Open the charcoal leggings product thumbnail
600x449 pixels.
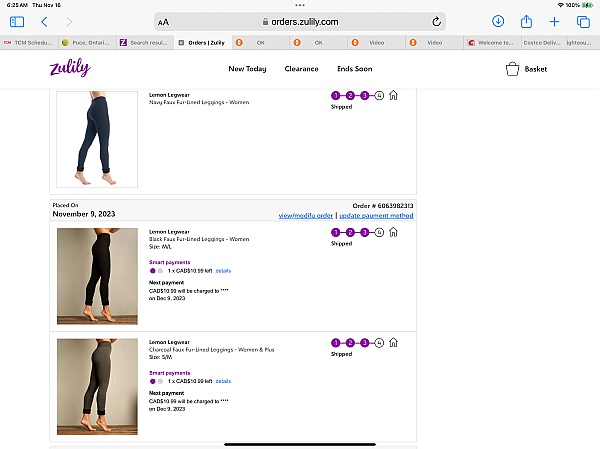[x=97, y=387]
